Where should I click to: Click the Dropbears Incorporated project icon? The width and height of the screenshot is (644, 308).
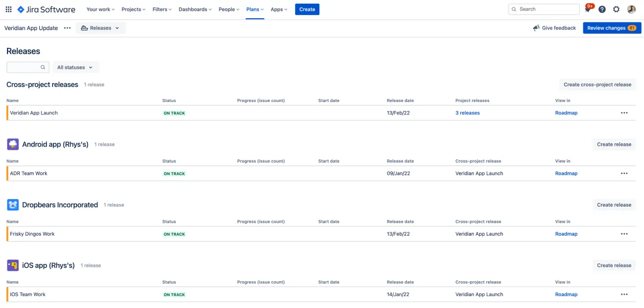pyautogui.click(x=13, y=205)
